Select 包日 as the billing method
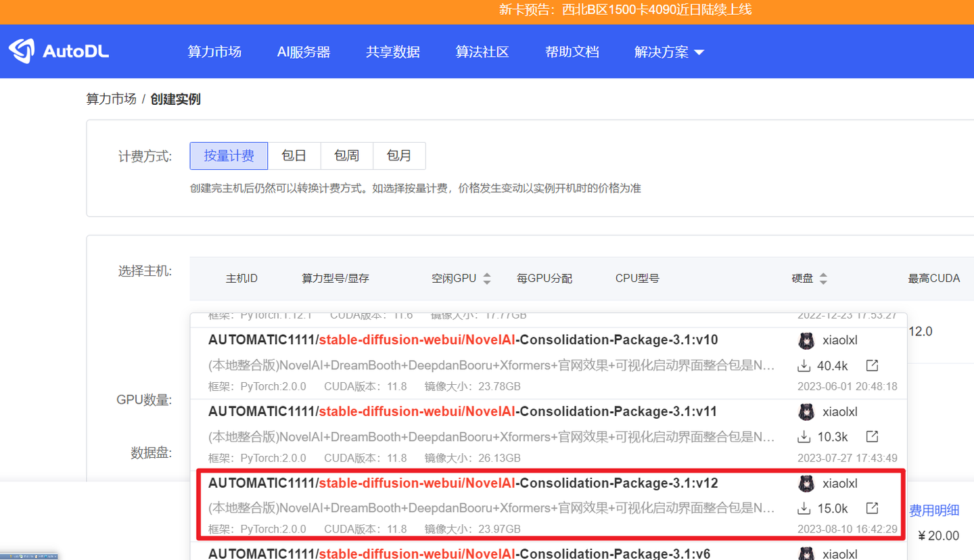 coord(294,156)
